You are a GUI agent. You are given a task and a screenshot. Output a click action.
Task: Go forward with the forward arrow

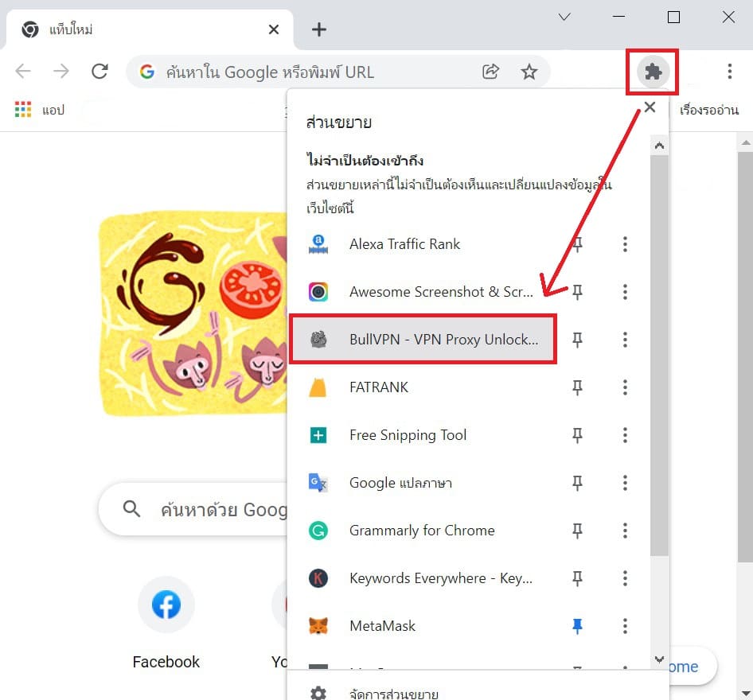(61, 72)
